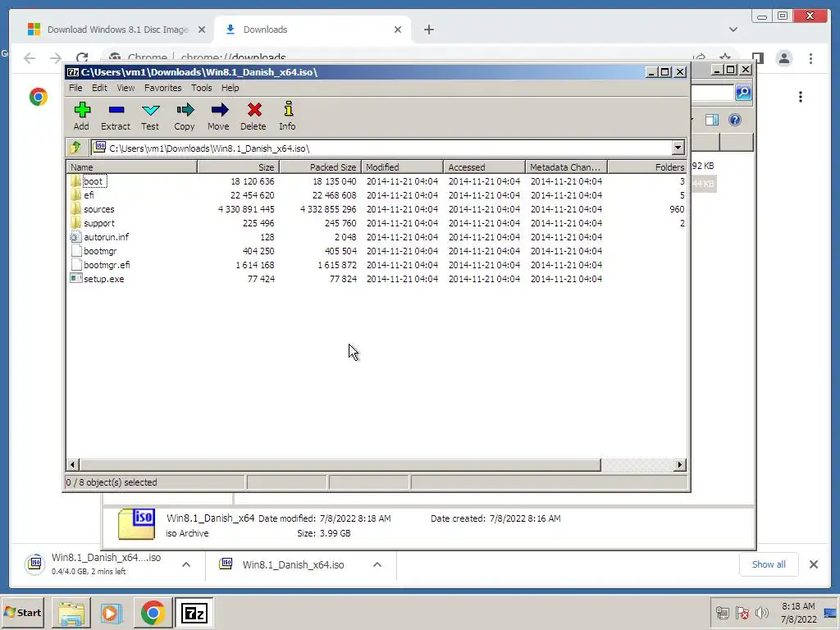The width and height of the screenshot is (840, 630).
Task: Select the bootmgr file
Action: tap(94, 251)
